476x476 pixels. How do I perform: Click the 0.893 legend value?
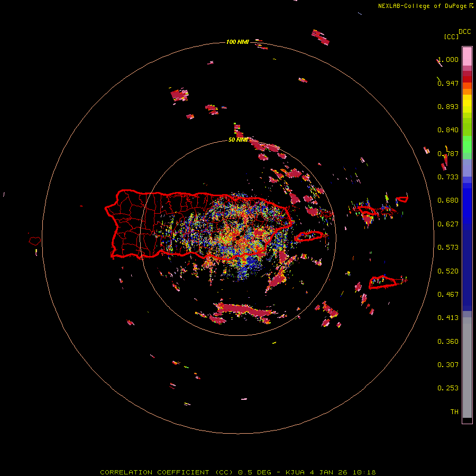tap(448, 106)
